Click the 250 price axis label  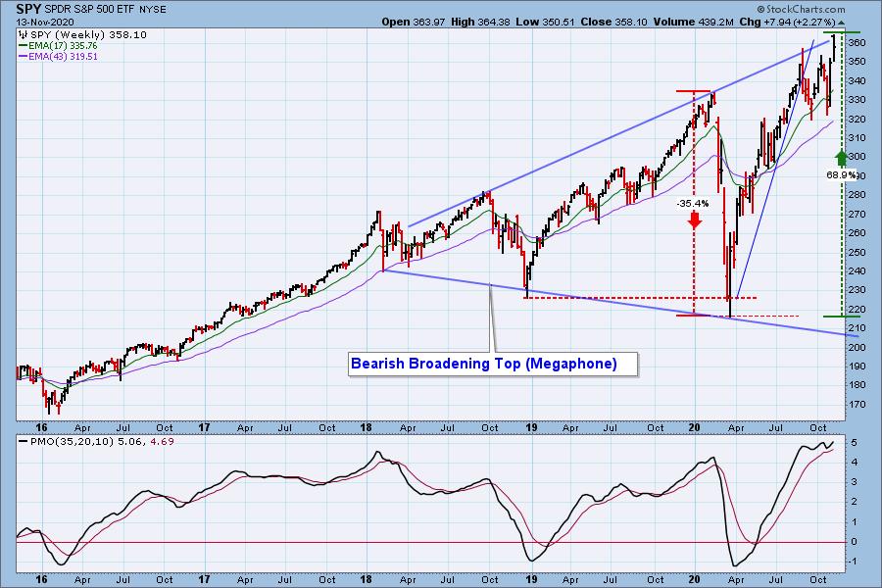pyautogui.click(x=857, y=252)
